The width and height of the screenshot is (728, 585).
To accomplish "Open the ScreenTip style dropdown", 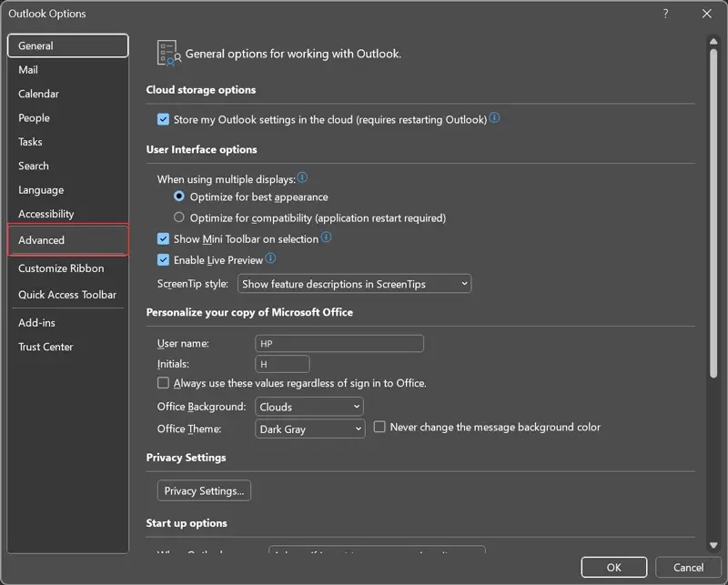I will (x=354, y=284).
